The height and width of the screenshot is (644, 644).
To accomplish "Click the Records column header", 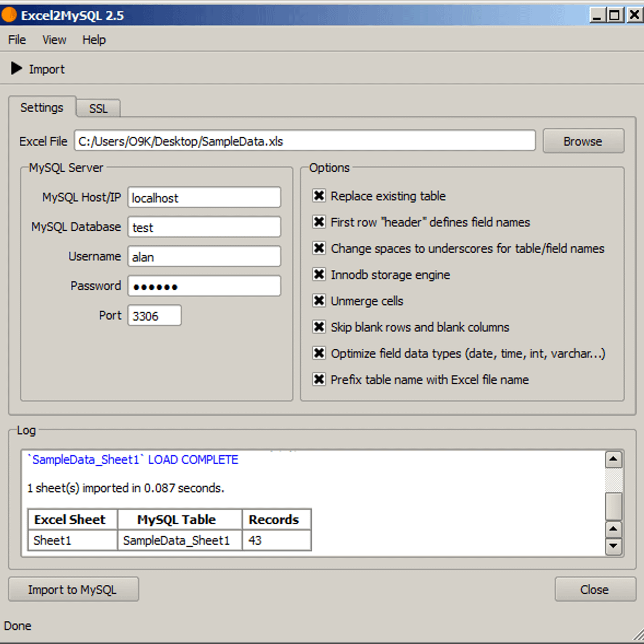I will tap(277, 519).
